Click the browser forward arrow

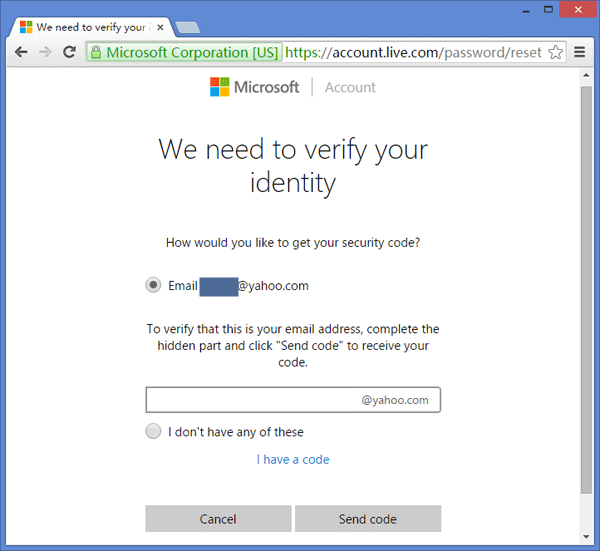[45, 52]
